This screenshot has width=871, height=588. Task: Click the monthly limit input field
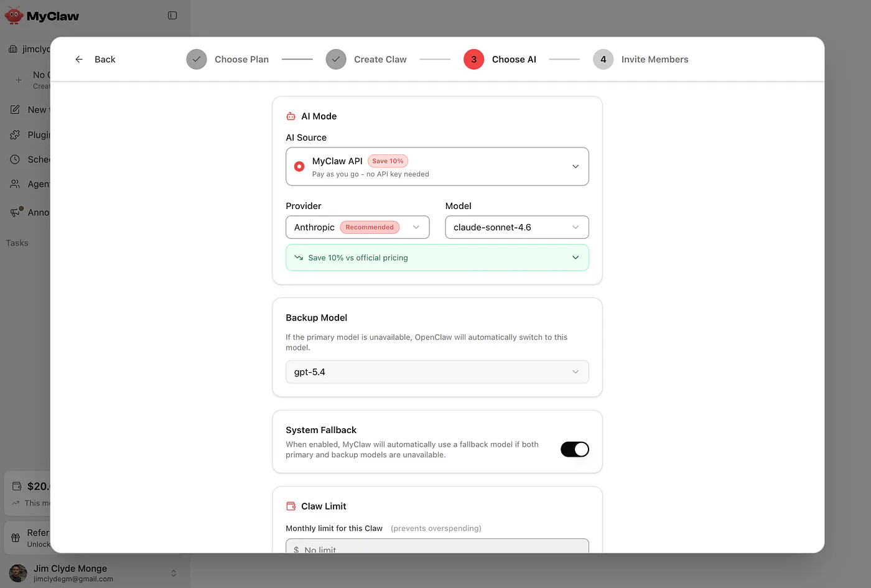click(x=437, y=546)
